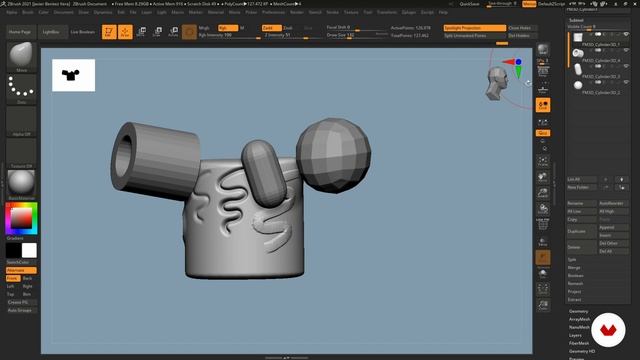Activate the Edit mode button
The height and width of the screenshot is (360, 640).
click(109, 32)
